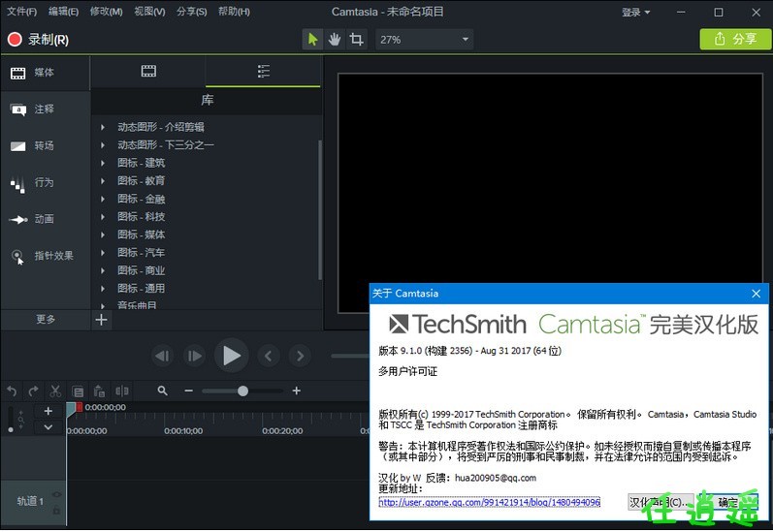Click the green Share button
The height and width of the screenshot is (532, 773).
pos(735,39)
